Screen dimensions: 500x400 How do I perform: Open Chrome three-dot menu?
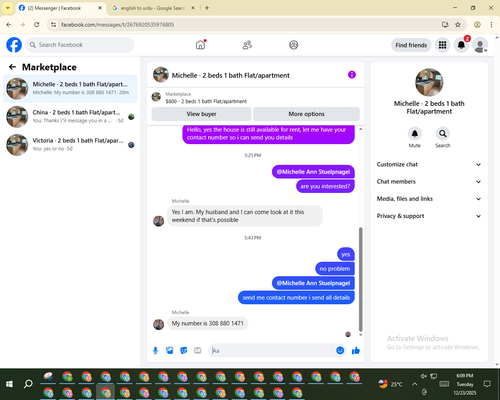click(x=491, y=24)
